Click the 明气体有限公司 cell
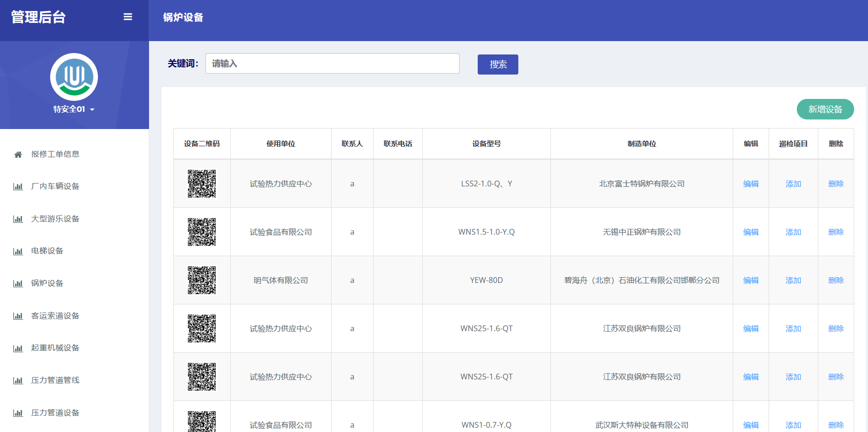868x432 pixels. point(281,280)
